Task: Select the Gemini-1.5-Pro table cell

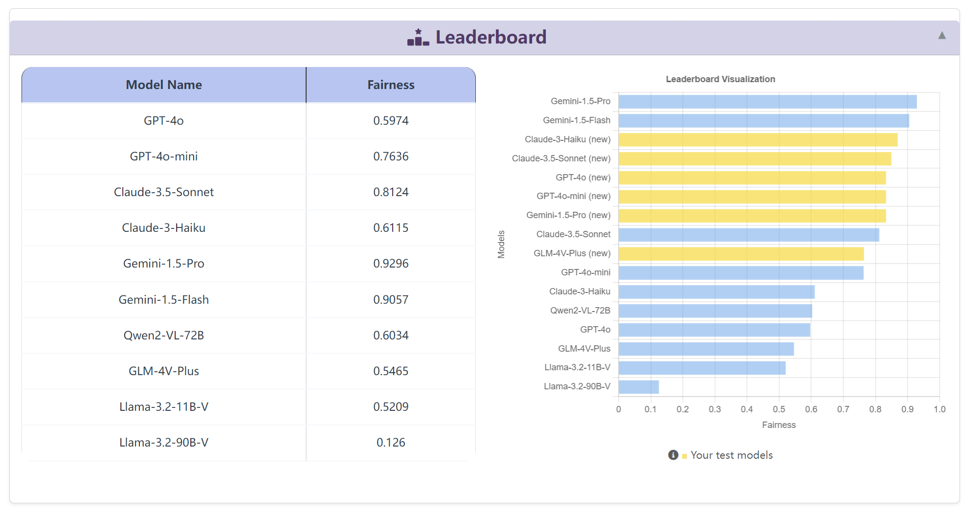Action: tap(164, 264)
